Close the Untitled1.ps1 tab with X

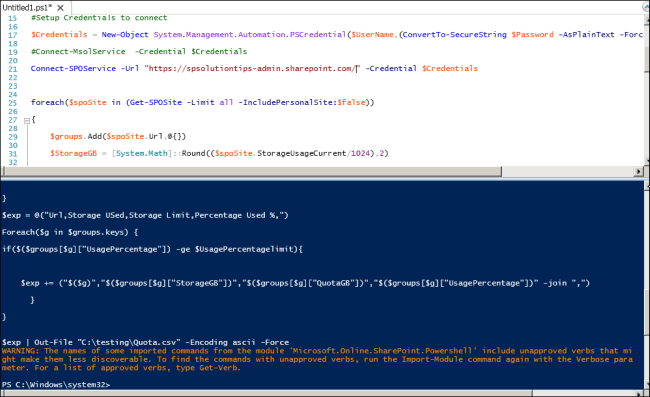60,8
